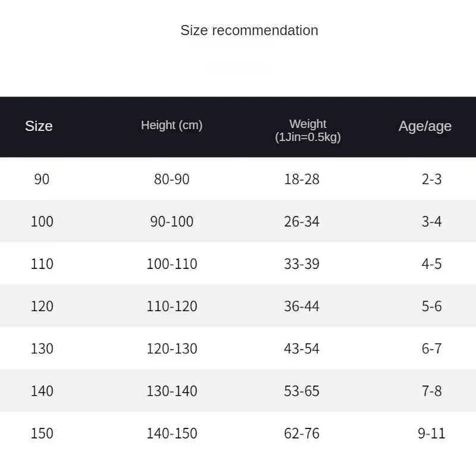The height and width of the screenshot is (476, 476).
Task: Click the Height (cm) column header
Action: 171,126
